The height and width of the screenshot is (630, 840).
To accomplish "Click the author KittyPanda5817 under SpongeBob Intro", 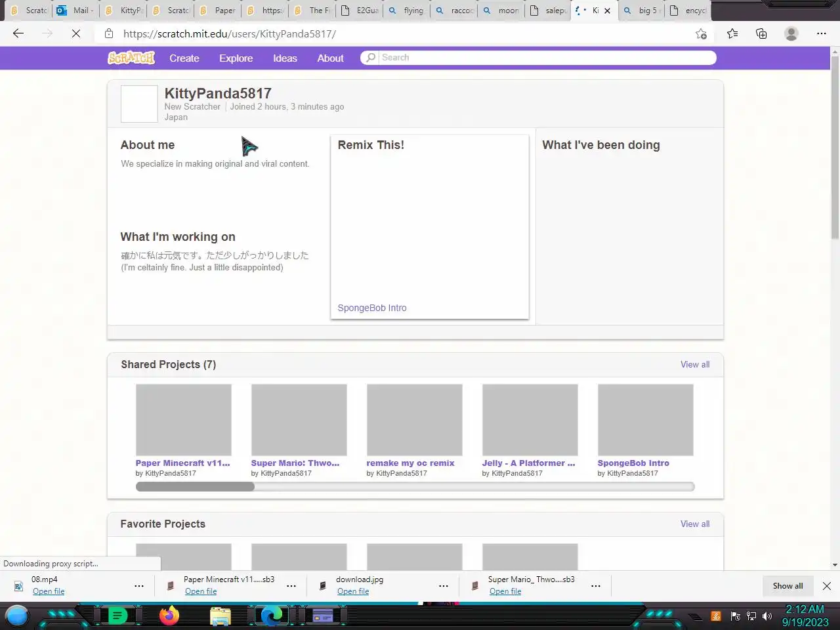I will pos(633,473).
